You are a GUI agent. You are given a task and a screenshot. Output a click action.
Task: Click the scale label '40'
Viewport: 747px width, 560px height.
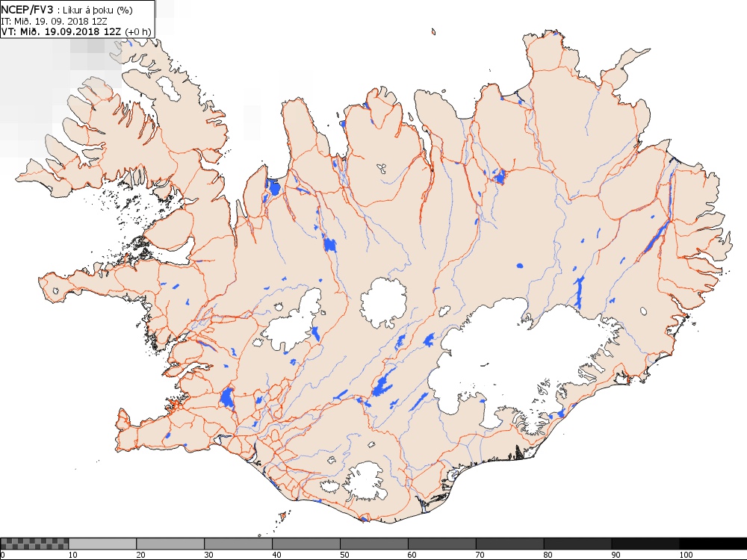tap(277, 555)
